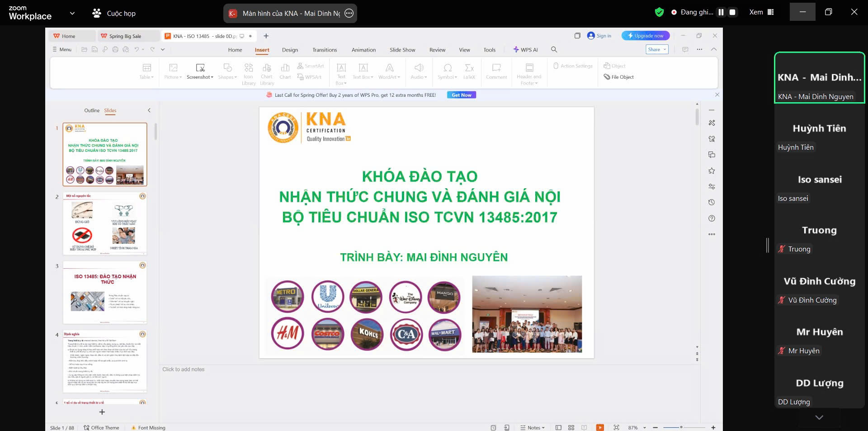Click File Object in the ribbon
This screenshot has width=868, height=431.
(x=618, y=77)
